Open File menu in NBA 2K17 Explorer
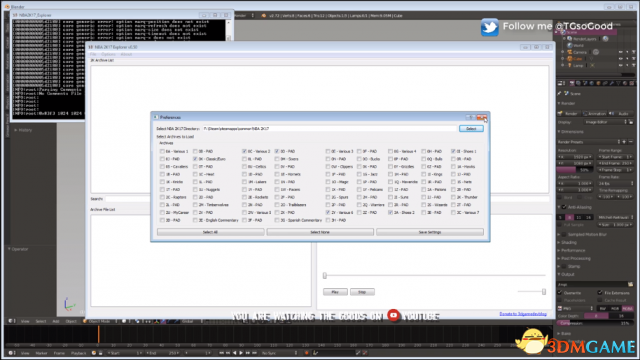This screenshot has width=640, height=360. coord(93,54)
